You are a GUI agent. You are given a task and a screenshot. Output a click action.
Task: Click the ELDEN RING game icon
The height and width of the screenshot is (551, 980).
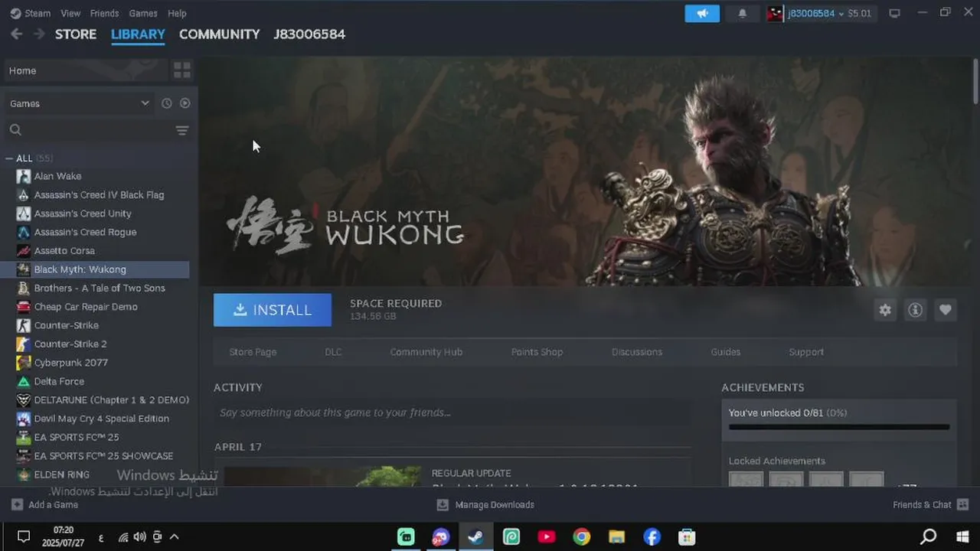click(24, 474)
